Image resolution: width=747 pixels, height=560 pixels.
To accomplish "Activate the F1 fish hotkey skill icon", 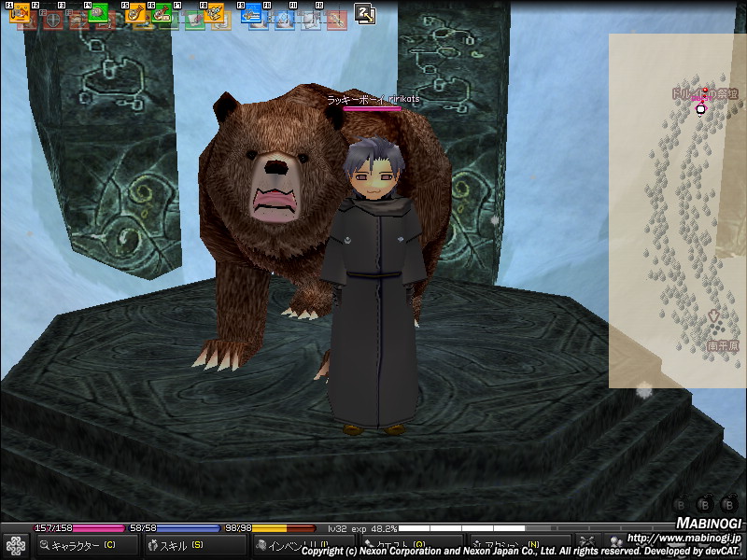I will tap(20, 13).
